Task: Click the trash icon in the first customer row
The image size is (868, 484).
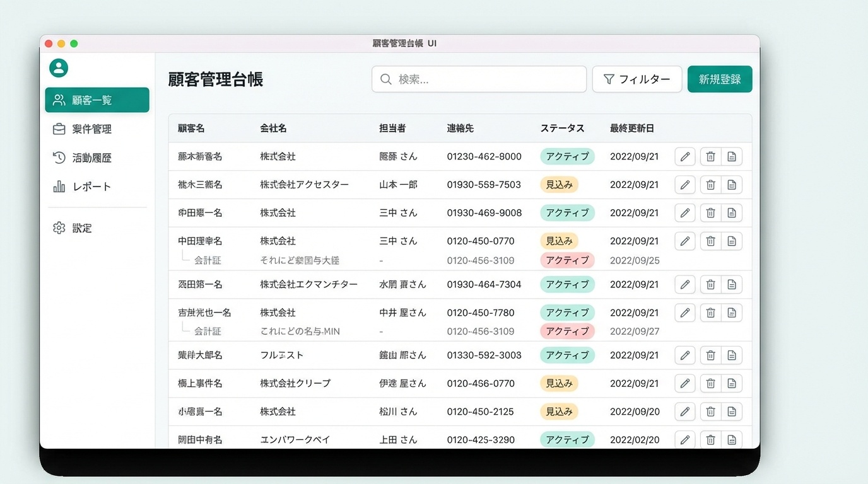Action: click(x=710, y=156)
